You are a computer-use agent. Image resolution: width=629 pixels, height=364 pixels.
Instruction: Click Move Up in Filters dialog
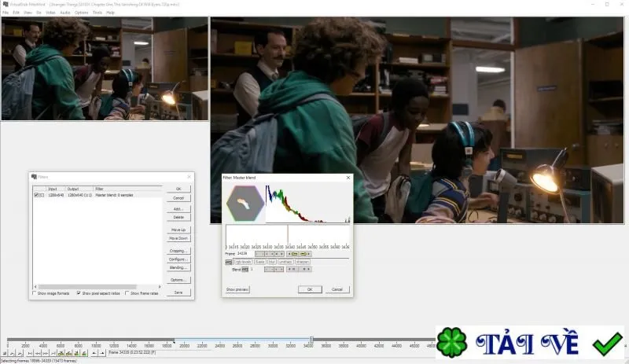178,230
